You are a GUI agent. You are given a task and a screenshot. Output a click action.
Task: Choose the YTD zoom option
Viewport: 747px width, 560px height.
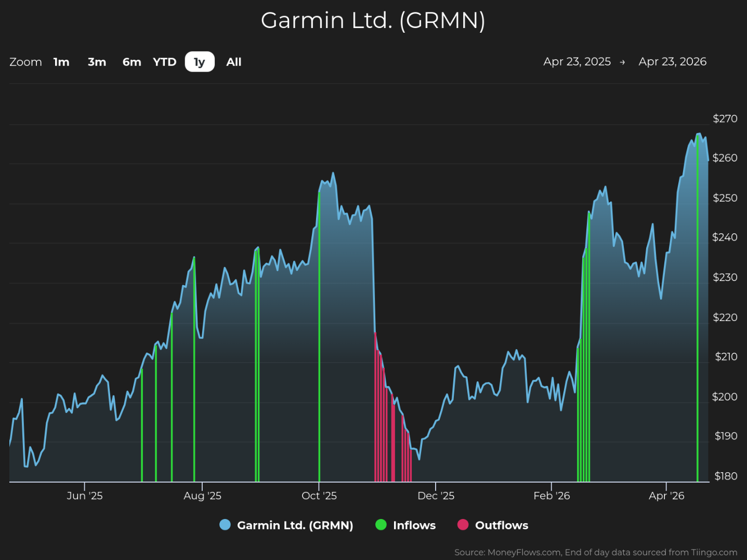tap(165, 62)
